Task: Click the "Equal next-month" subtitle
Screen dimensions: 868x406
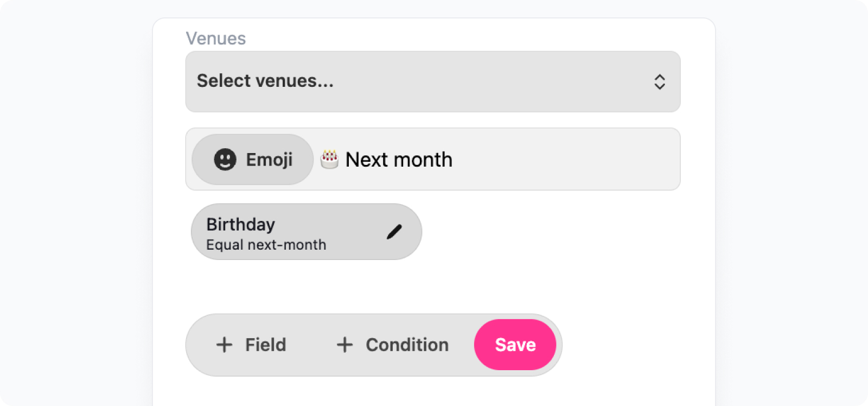Action: tap(266, 245)
